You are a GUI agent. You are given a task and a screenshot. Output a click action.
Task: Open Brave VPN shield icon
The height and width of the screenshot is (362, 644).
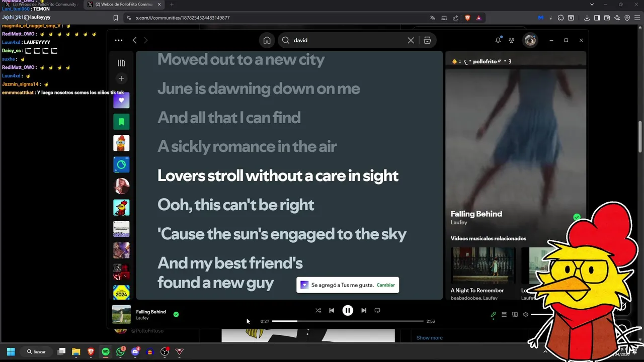click(627, 18)
